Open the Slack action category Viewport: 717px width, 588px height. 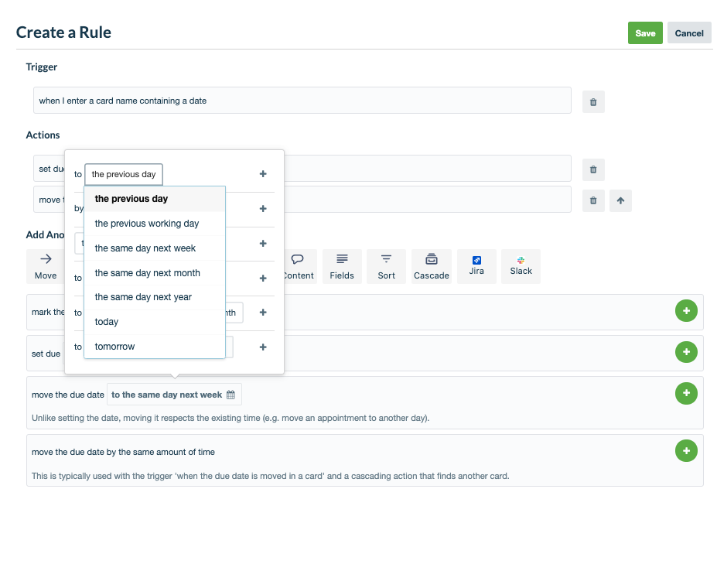click(x=521, y=267)
